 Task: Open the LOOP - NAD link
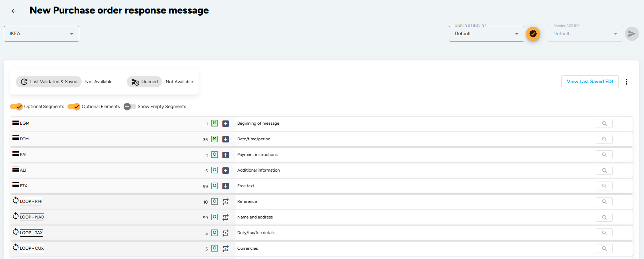pyautogui.click(x=32, y=217)
